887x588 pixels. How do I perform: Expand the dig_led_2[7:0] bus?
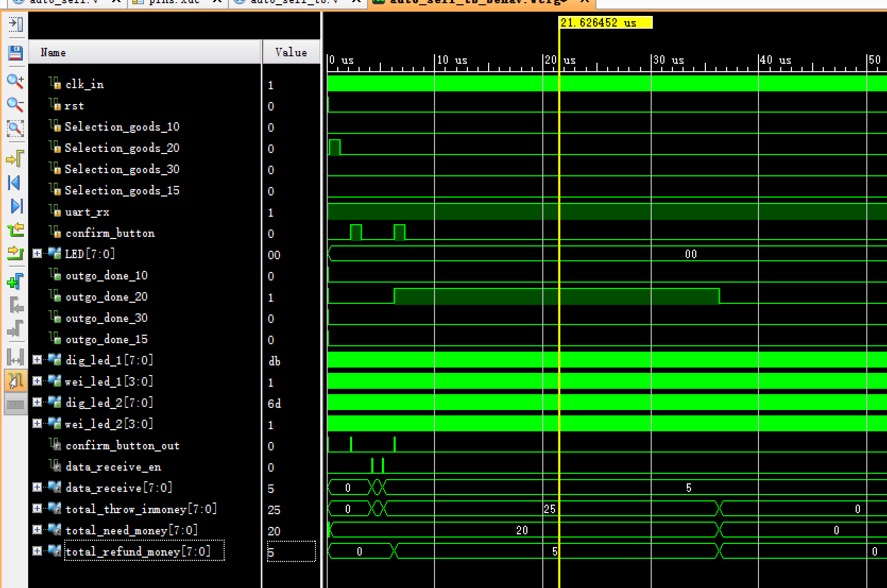click(37, 403)
